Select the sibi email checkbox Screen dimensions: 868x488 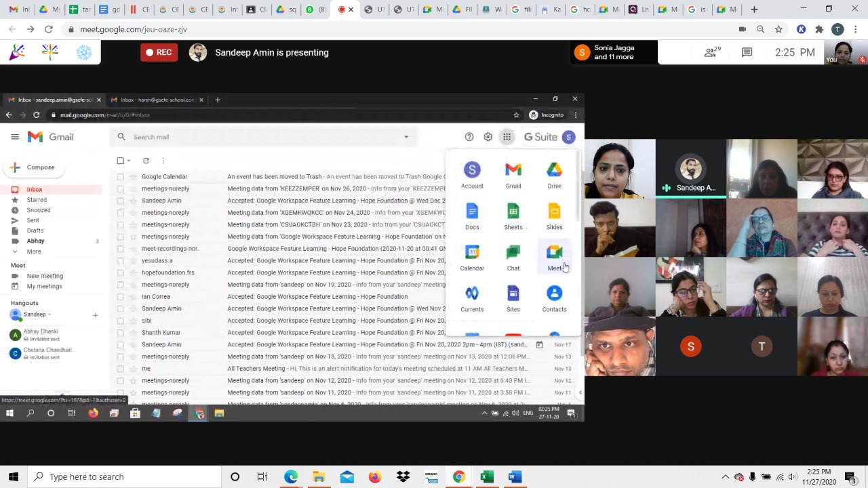(120, 321)
